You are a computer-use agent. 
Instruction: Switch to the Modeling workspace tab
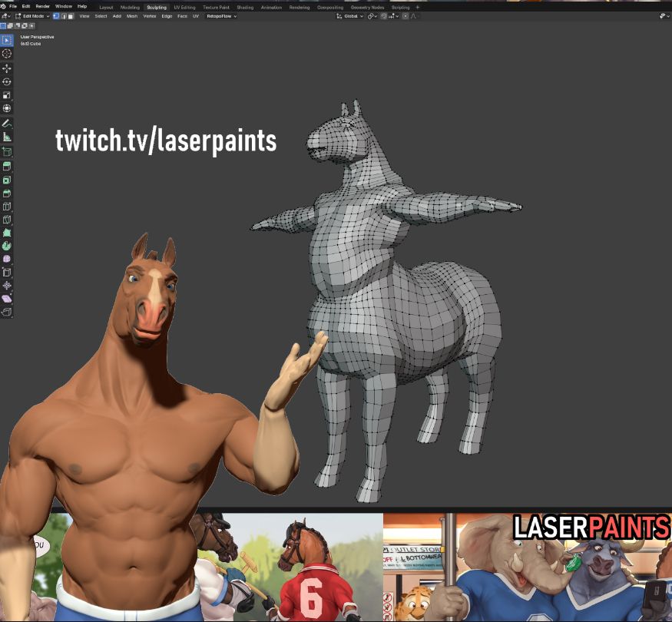[x=130, y=7]
